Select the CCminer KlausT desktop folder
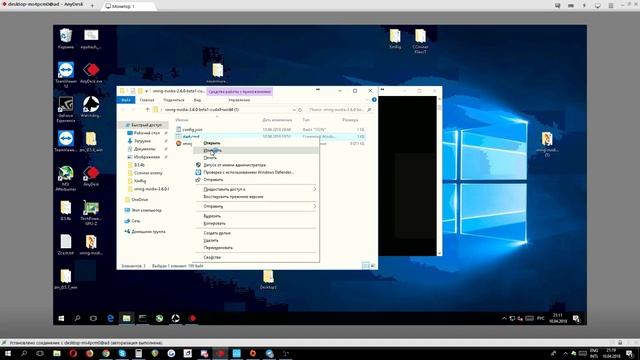This screenshot has height=360, width=640. pyautogui.click(x=420, y=41)
